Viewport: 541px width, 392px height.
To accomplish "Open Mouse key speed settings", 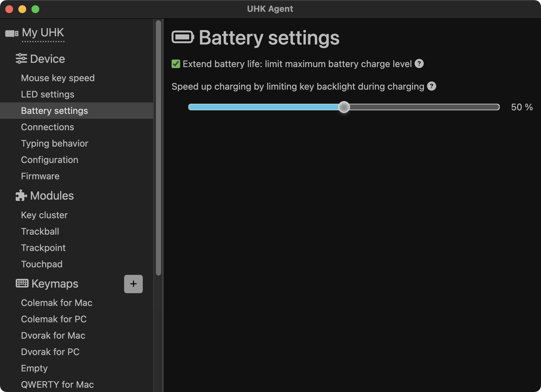I will tap(58, 78).
